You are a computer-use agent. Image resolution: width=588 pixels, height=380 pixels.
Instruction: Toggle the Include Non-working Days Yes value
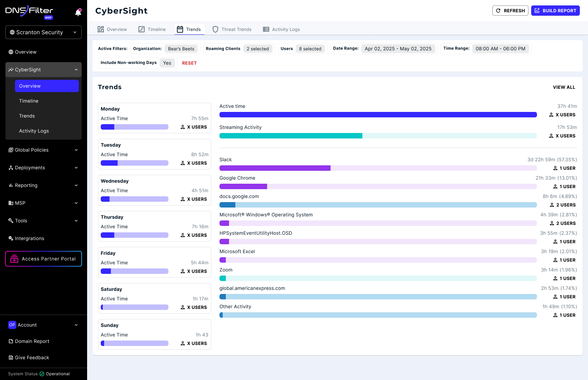coord(167,63)
